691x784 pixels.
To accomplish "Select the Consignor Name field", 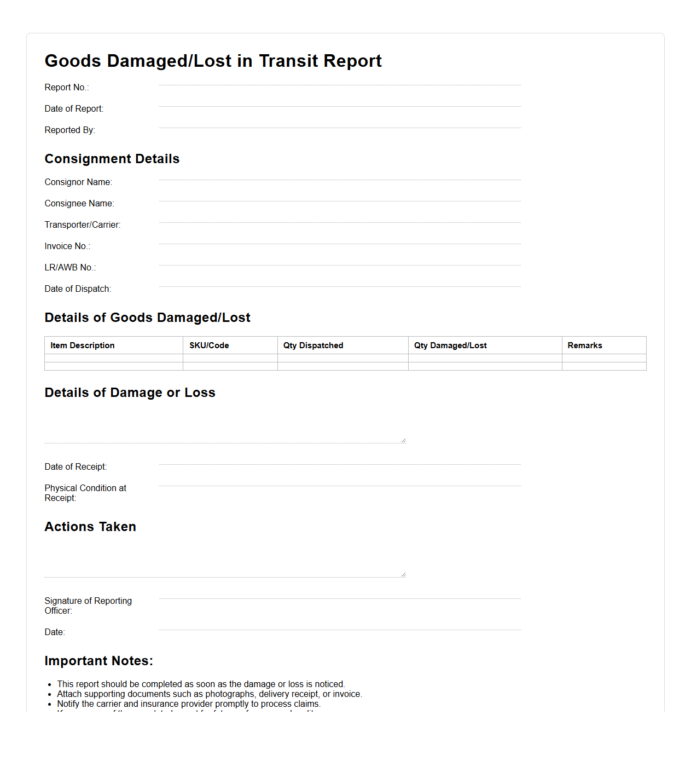I will click(339, 175).
